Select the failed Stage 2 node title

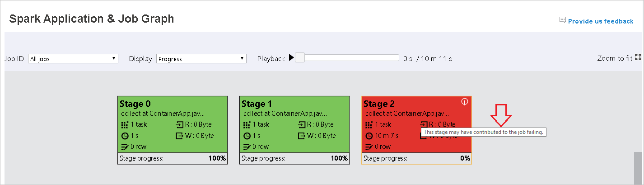click(378, 104)
